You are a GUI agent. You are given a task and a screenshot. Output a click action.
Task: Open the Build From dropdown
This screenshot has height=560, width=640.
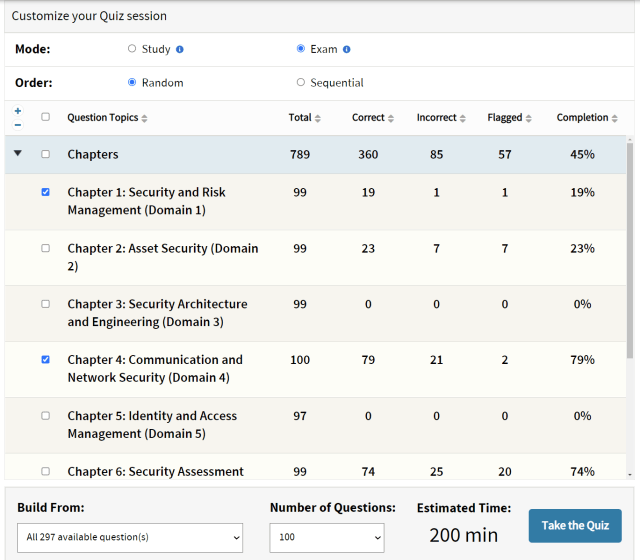tap(130, 537)
